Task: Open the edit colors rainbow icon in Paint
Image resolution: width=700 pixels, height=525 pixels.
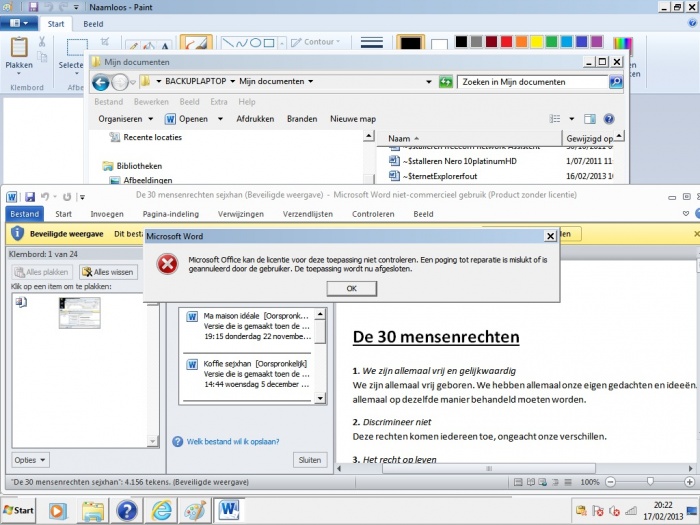Action: click(x=622, y=43)
